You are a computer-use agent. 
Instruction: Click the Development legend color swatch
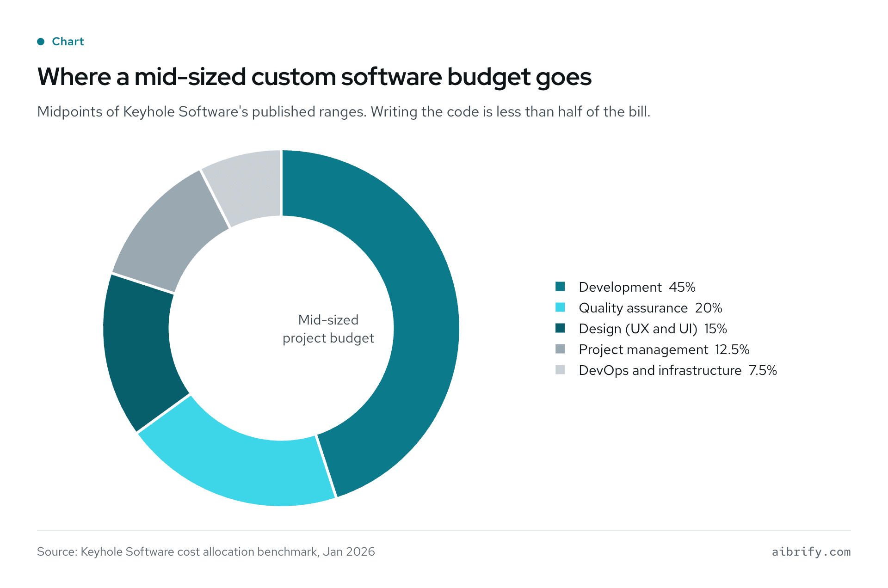point(560,287)
